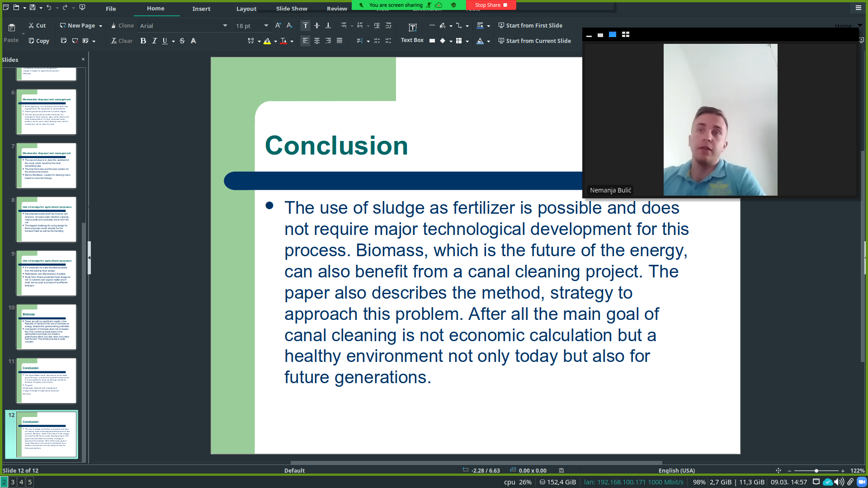Viewport: 868px width, 488px height.
Task: Toggle strikethrough formatting
Action: point(182,41)
